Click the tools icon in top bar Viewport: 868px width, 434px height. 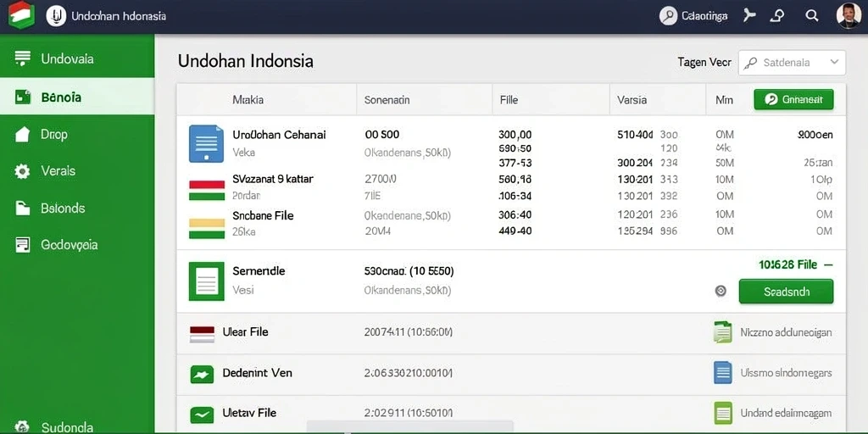749,15
